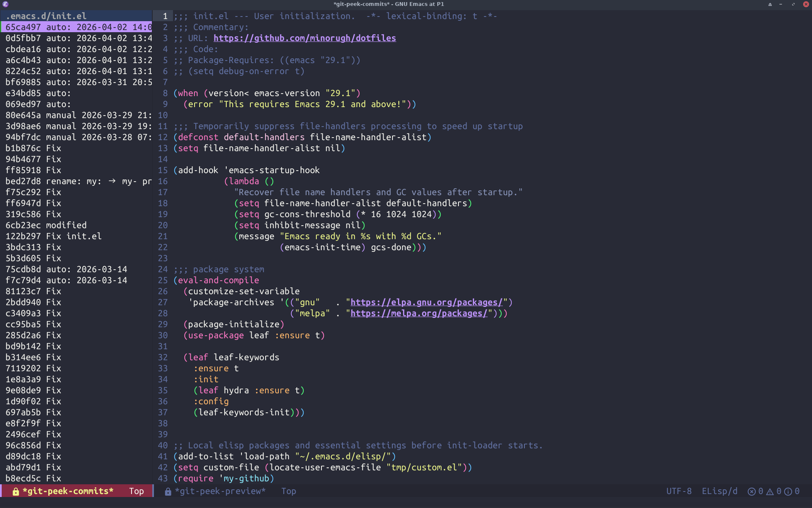Click the lock icon beside git-peek-commits
This screenshot has height=508, width=812.
click(16, 491)
